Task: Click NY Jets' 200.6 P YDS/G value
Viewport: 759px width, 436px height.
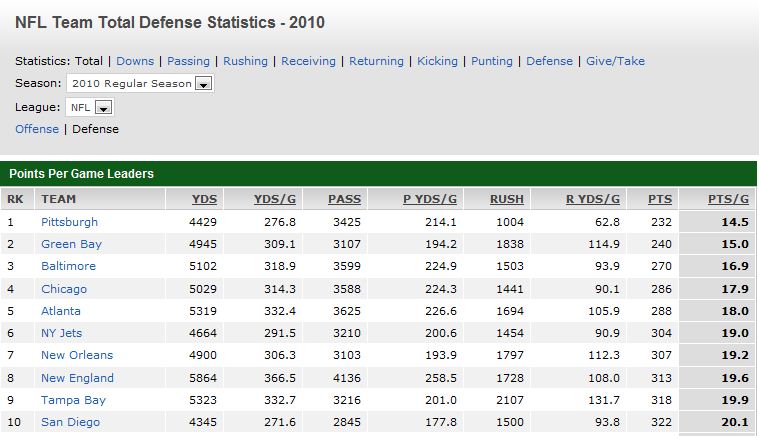Action: coord(441,333)
